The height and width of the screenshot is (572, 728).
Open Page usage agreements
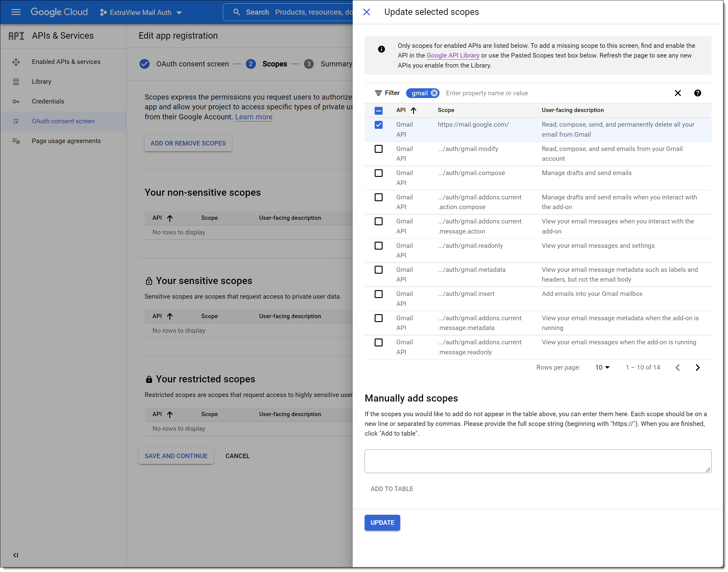[x=66, y=141]
